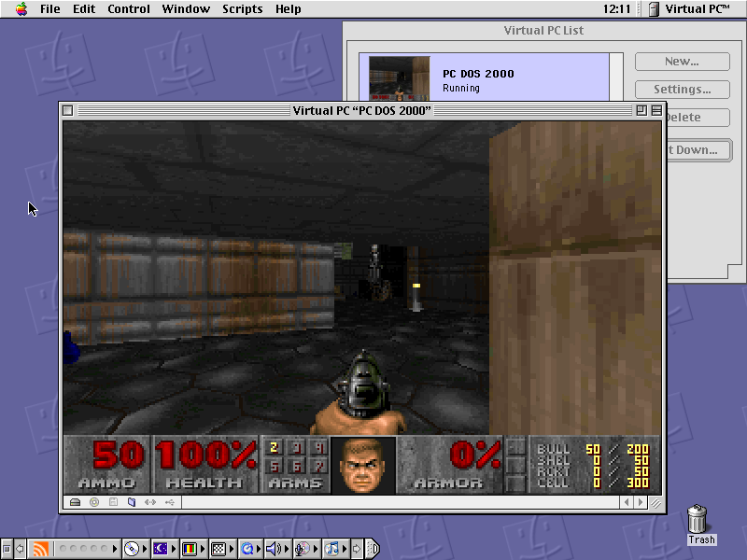Click the Virtual PC List vertical scrollbar
The width and height of the screenshot is (747, 560).
click(616, 77)
